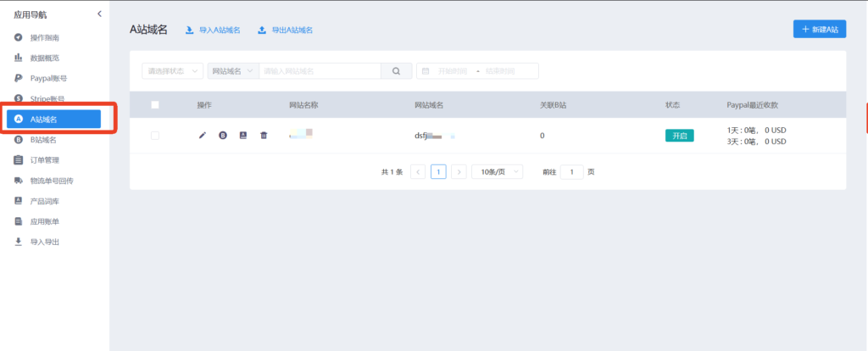This screenshot has height=351, width=868.
Task: Open the 10条/页 page size dropdown
Action: 497,171
